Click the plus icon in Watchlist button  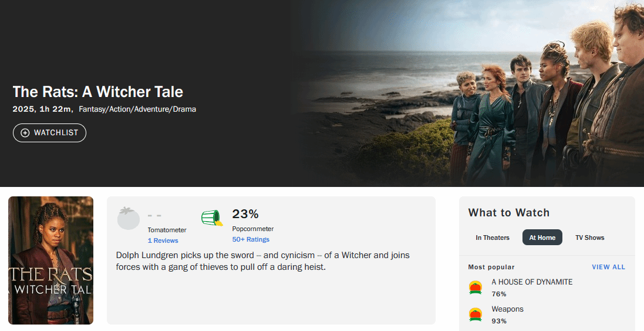(x=25, y=133)
